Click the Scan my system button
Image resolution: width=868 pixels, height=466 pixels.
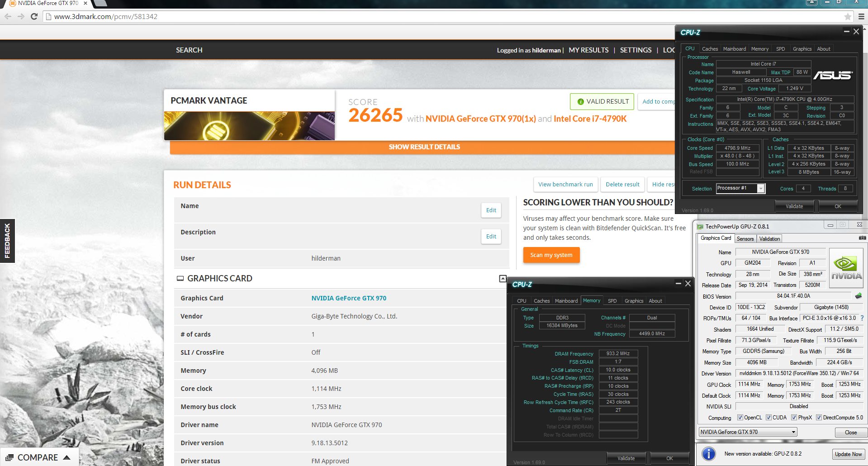coord(551,255)
